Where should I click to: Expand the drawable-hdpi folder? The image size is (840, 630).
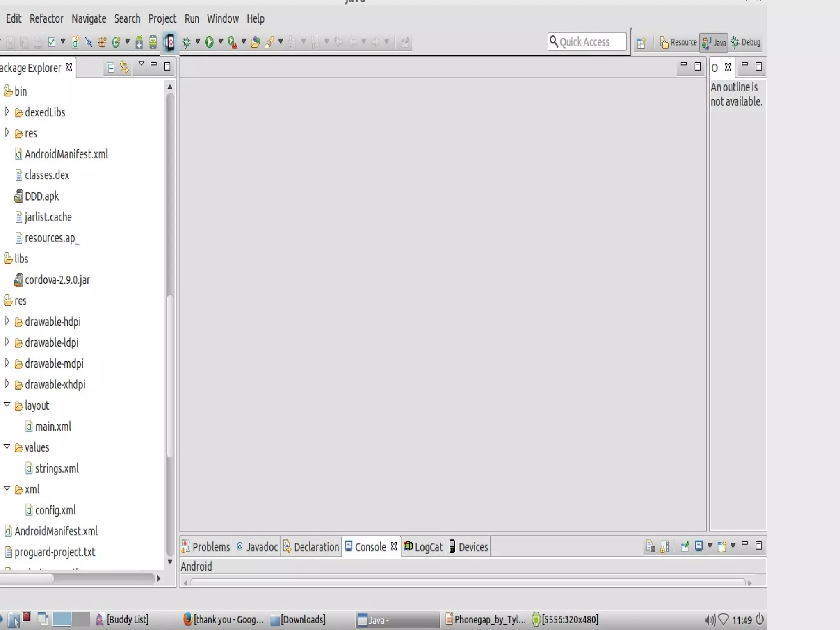(x=7, y=321)
